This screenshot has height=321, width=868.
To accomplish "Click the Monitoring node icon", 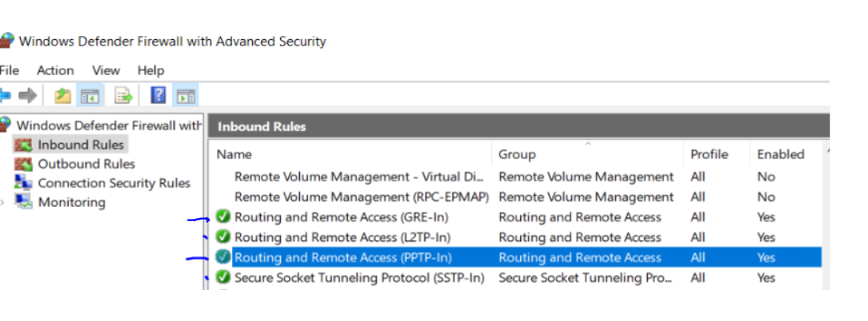I will pos(23,202).
